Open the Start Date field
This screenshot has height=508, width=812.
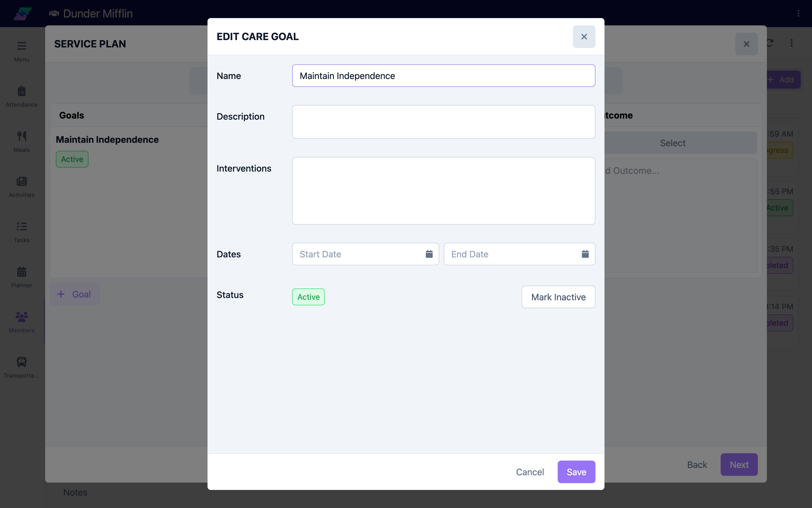point(365,254)
